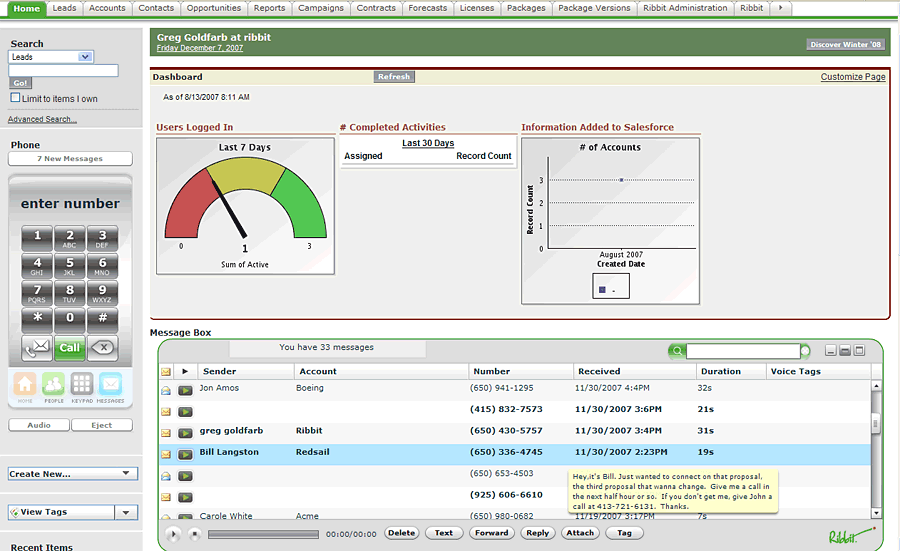Switch to the Accounts tab
The image size is (900, 551).
(107, 8)
